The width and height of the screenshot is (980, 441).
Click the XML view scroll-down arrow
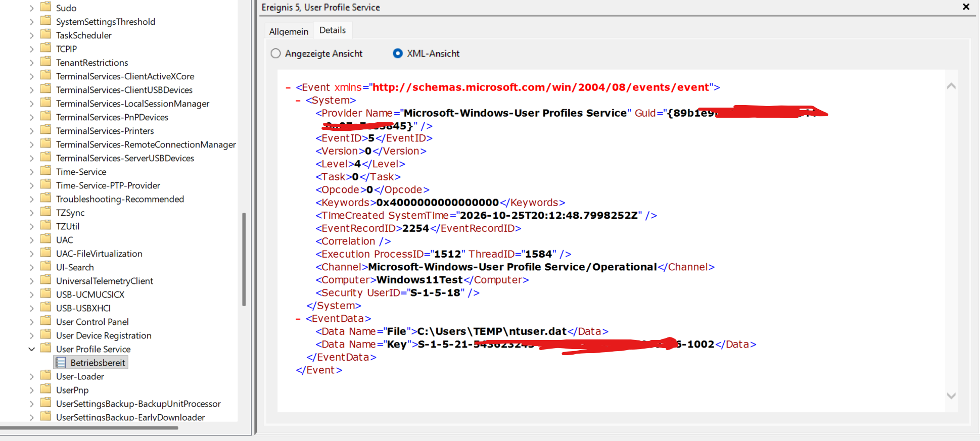[951, 396]
